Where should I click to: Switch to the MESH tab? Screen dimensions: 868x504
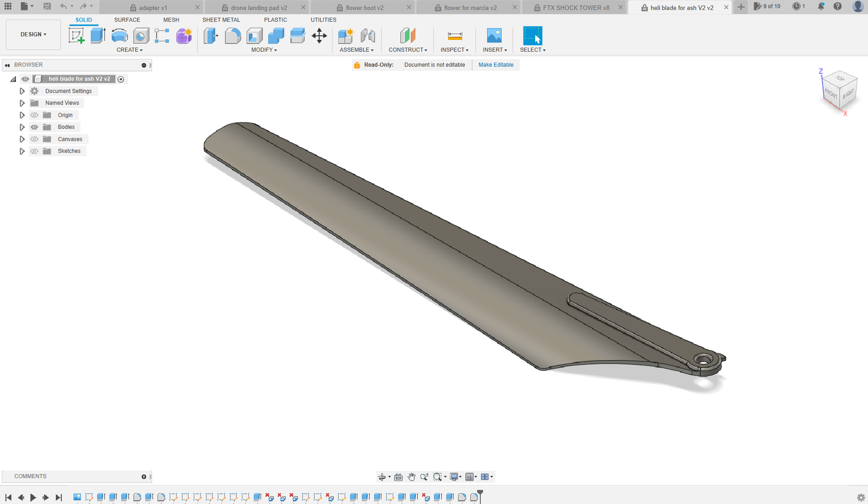point(171,20)
